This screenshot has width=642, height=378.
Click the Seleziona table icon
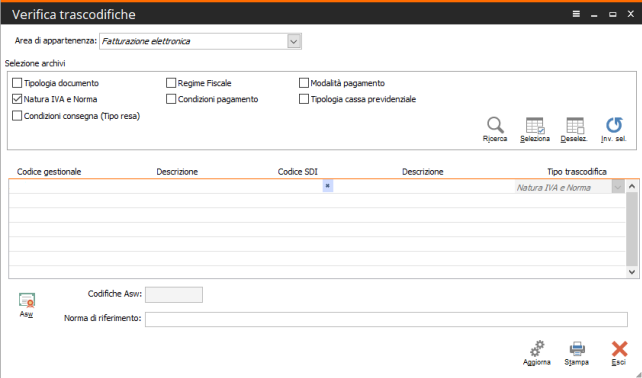(x=535, y=125)
